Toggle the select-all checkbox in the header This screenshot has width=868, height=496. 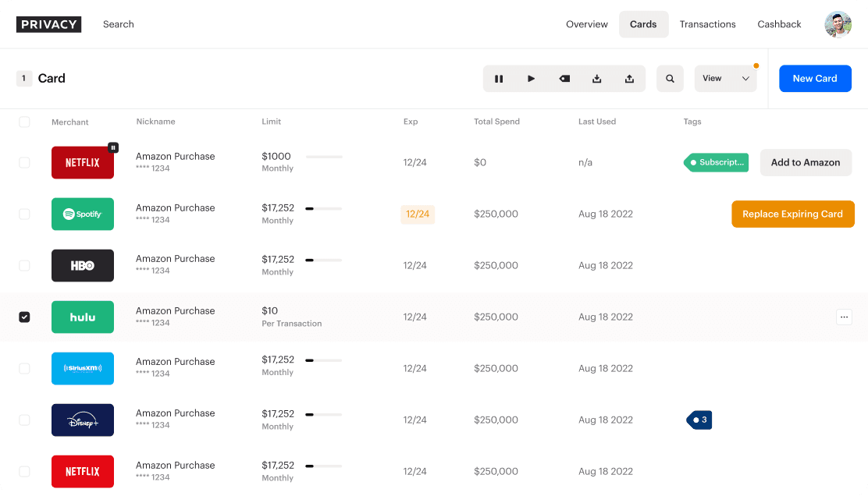tap(24, 122)
